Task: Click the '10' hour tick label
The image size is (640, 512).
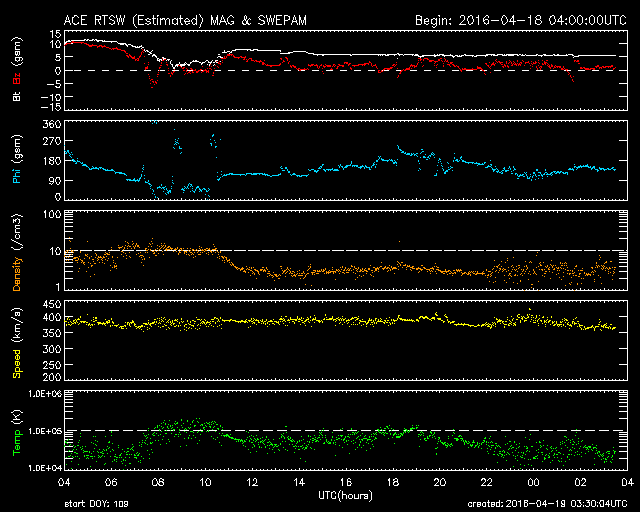Action: tap(205, 483)
